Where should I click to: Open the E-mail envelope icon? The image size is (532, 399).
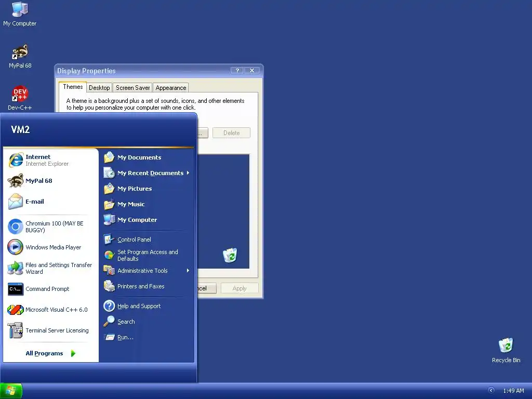[x=16, y=202]
